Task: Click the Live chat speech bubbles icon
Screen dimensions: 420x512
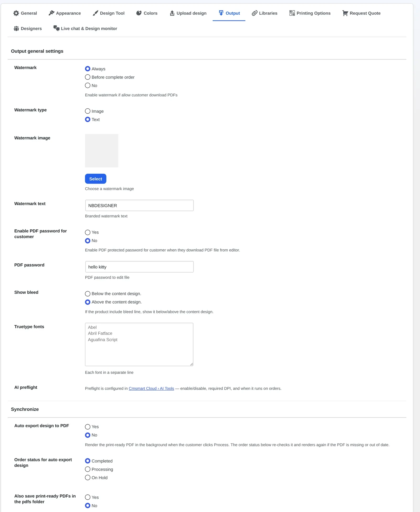Action: (56, 28)
